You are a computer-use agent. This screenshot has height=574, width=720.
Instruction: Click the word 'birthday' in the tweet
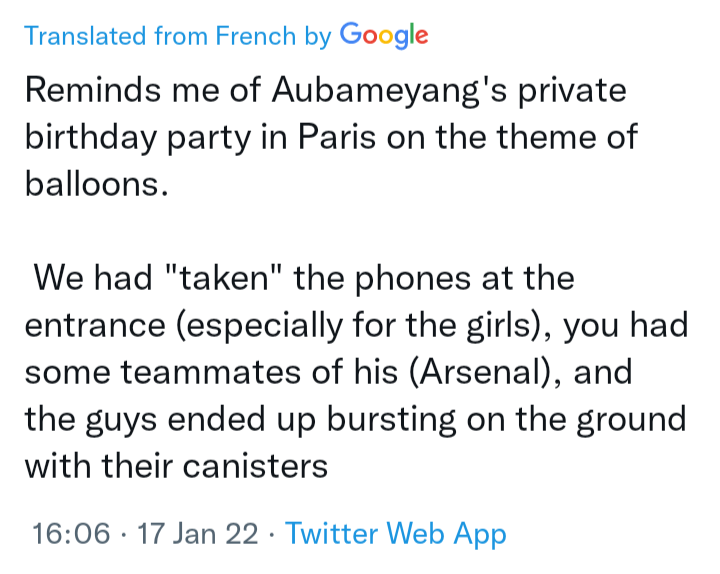(x=90, y=137)
